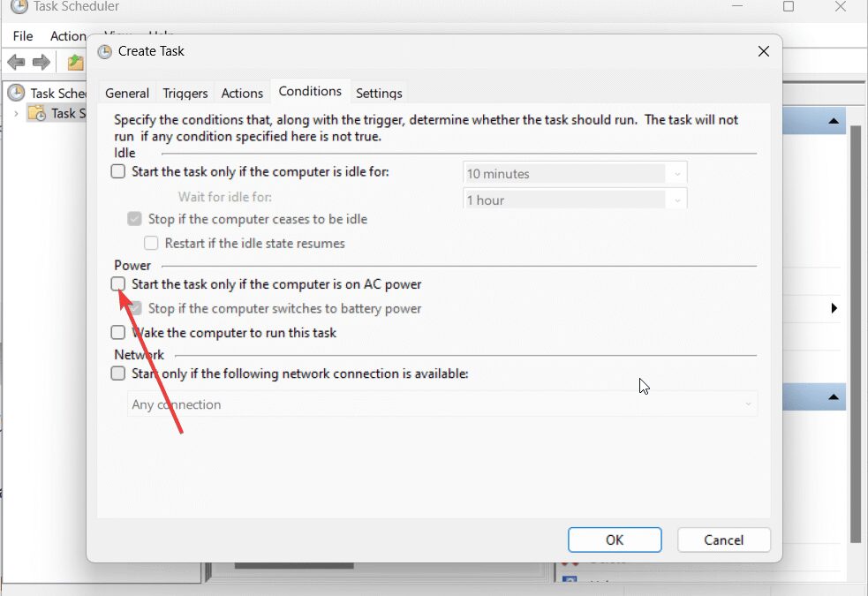
Task: Select the Task Scheduler Library folder icon
Action: (36, 113)
